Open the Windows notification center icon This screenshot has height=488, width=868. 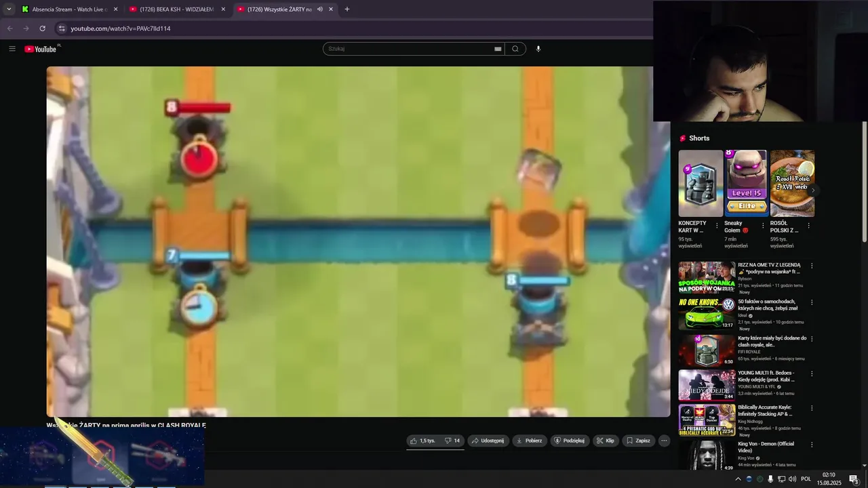(854, 479)
